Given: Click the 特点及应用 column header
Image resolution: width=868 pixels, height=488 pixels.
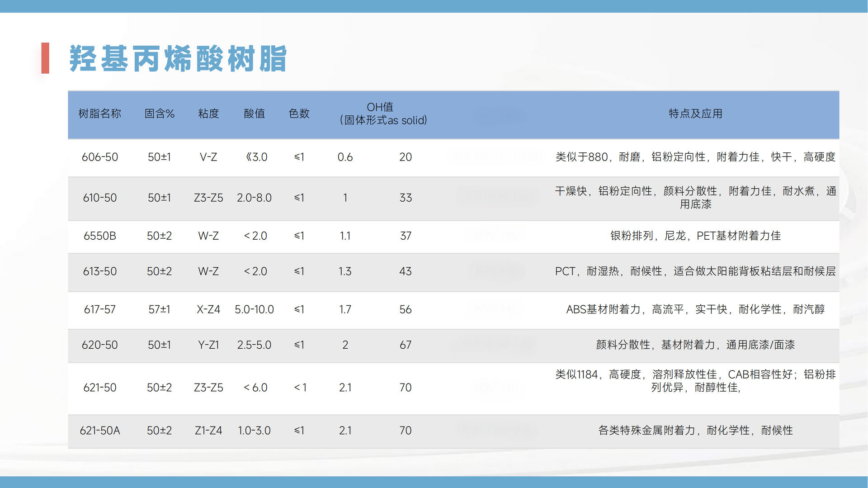Looking at the screenshot, I should pos(695,114).
